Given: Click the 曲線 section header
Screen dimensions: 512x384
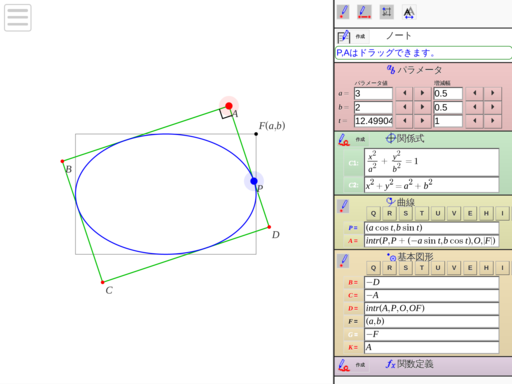Looking at the screenshot, I should coord(400,202).
